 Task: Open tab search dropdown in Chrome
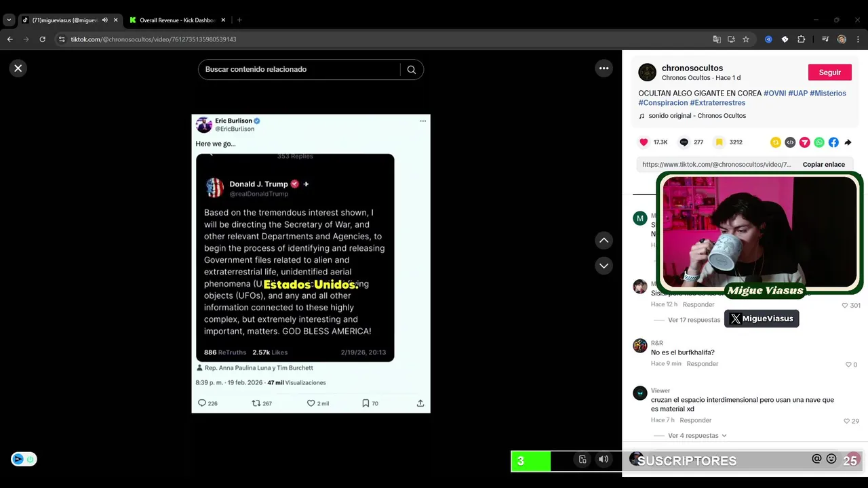click(9, 20)
